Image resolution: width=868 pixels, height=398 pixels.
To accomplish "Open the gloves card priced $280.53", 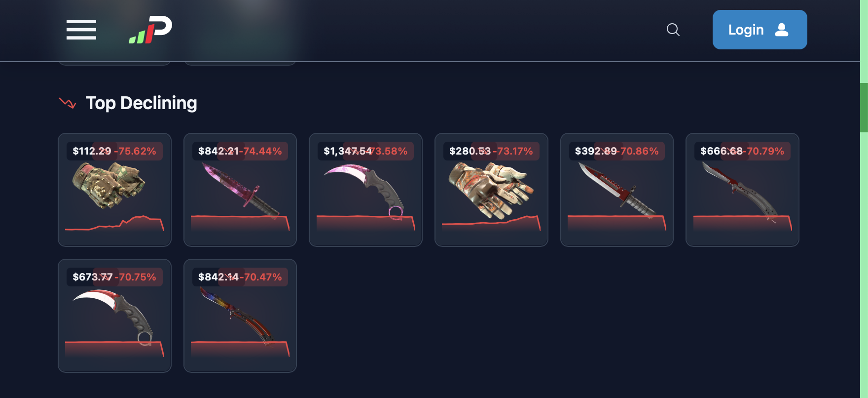I will pyautogui.click(x=491, y=190).
